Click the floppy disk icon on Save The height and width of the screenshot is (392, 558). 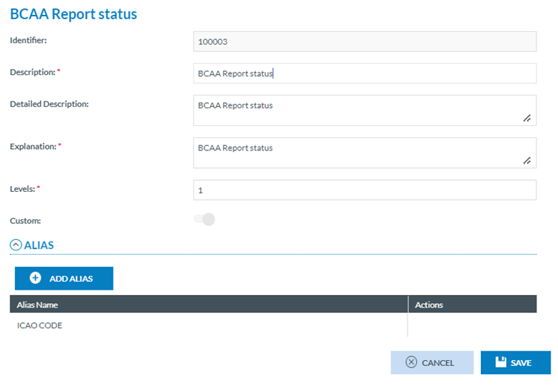click(501, 362)
